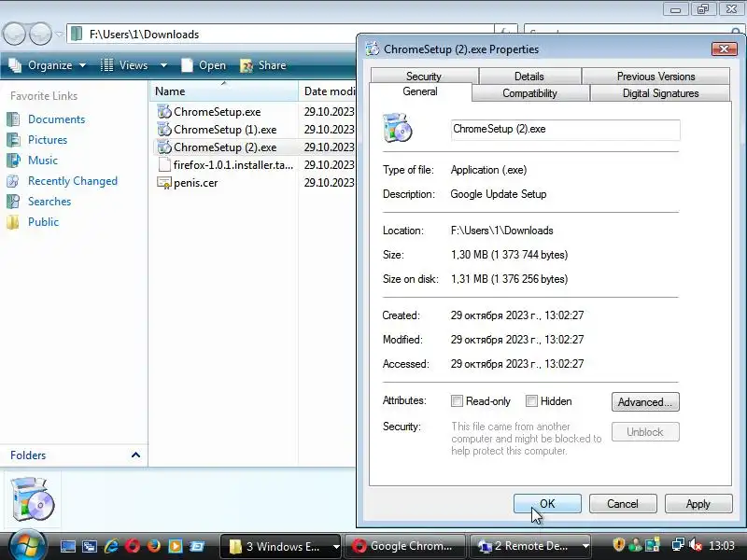Open the Documents favorite link

(56, 119)
